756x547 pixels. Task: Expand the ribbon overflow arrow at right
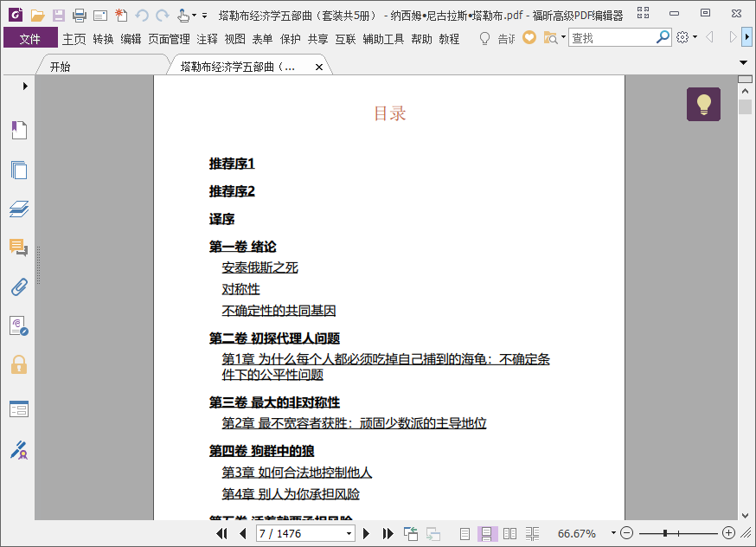pyautogui.click(x=746, y=37)
